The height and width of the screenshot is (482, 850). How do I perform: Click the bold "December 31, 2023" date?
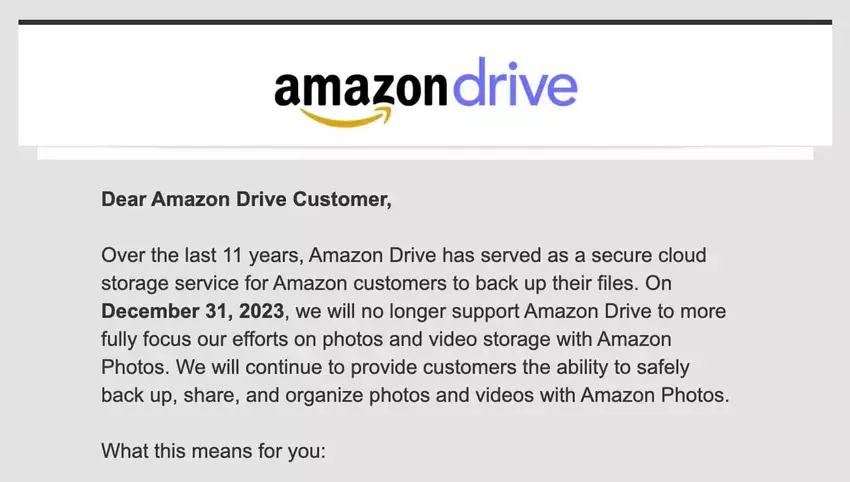pyautogui.click(x=188, y=311)
